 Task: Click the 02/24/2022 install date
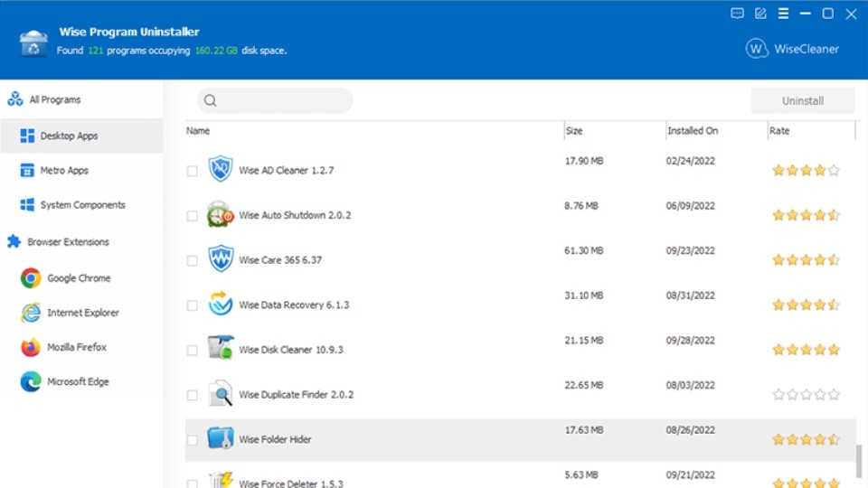[690, 161]
